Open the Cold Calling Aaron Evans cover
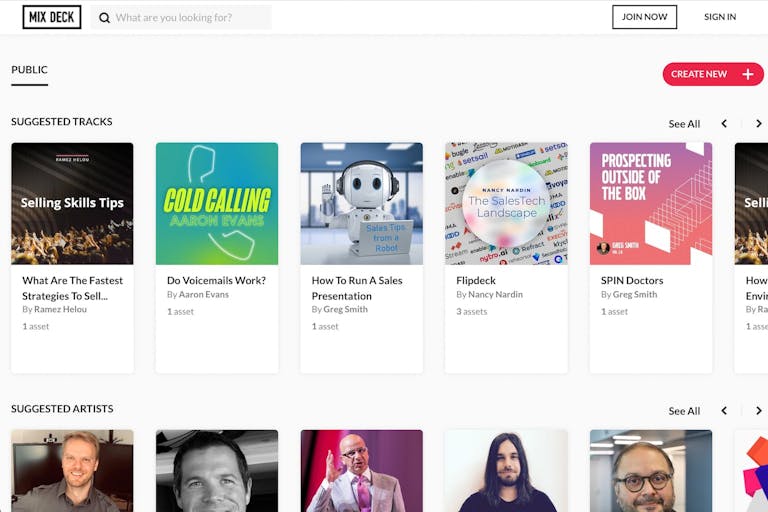 (217, 203)
